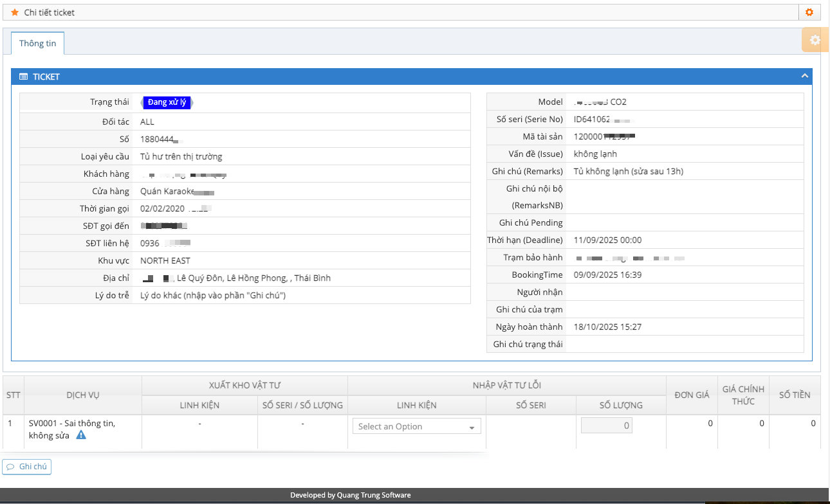Focus the Số lượng quantity input field
This screenshot has height=504, width=830.
click(606, 426)
